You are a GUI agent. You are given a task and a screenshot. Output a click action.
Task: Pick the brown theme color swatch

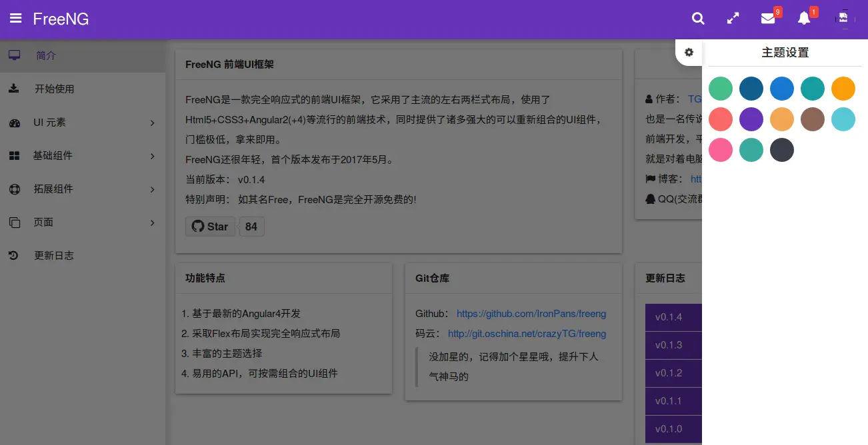click(x=813, y=119)
